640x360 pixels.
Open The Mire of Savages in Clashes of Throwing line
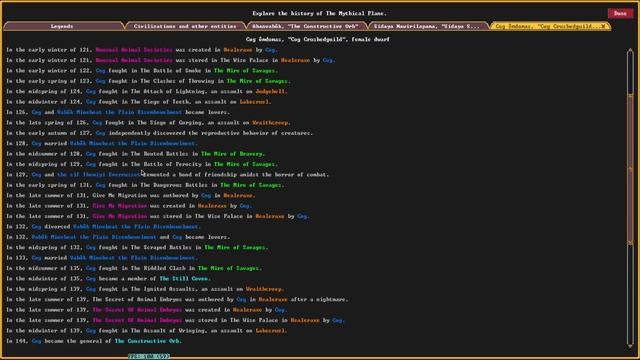258,81
